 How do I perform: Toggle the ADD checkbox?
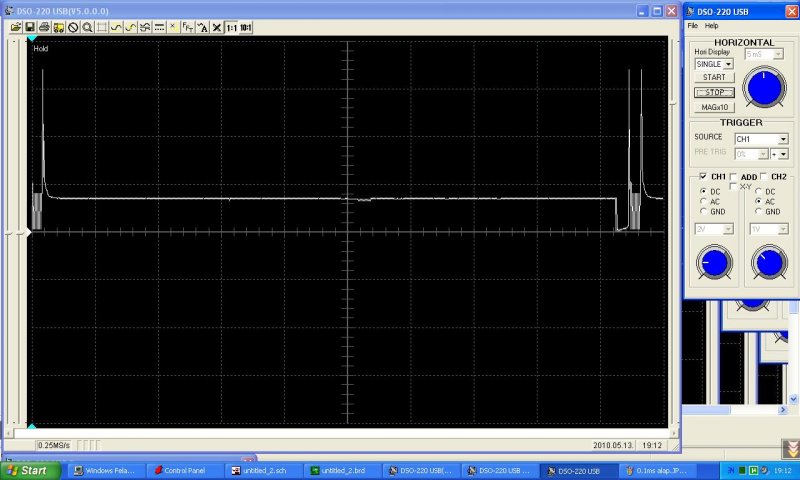(733, 176)
